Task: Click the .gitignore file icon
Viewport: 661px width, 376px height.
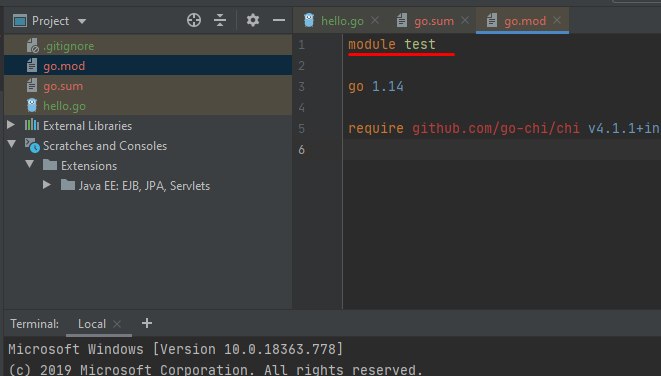Action: pos(32,46)
